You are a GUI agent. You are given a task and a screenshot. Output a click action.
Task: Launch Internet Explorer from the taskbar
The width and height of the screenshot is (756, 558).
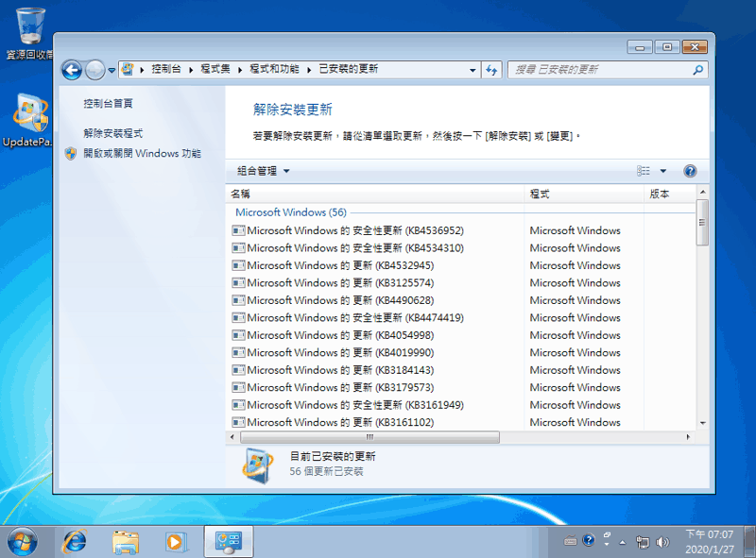click(75, 542)
